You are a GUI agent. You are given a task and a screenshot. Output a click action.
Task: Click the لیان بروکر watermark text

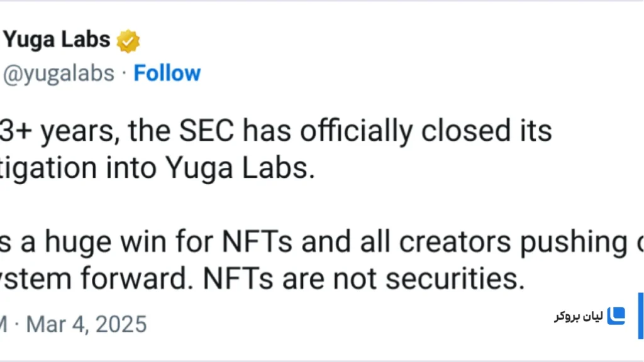pyautogui.click(x=579, y=316)
